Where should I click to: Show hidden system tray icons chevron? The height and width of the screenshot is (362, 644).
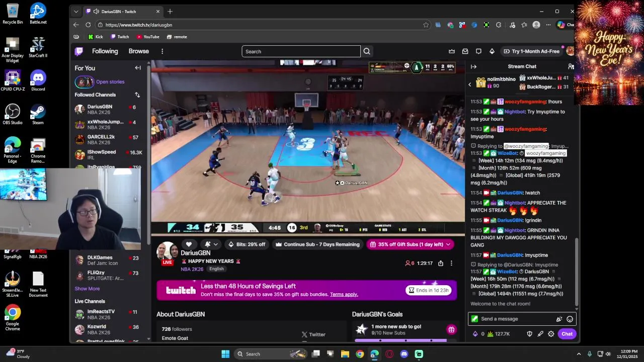click(x=579, y=354)
